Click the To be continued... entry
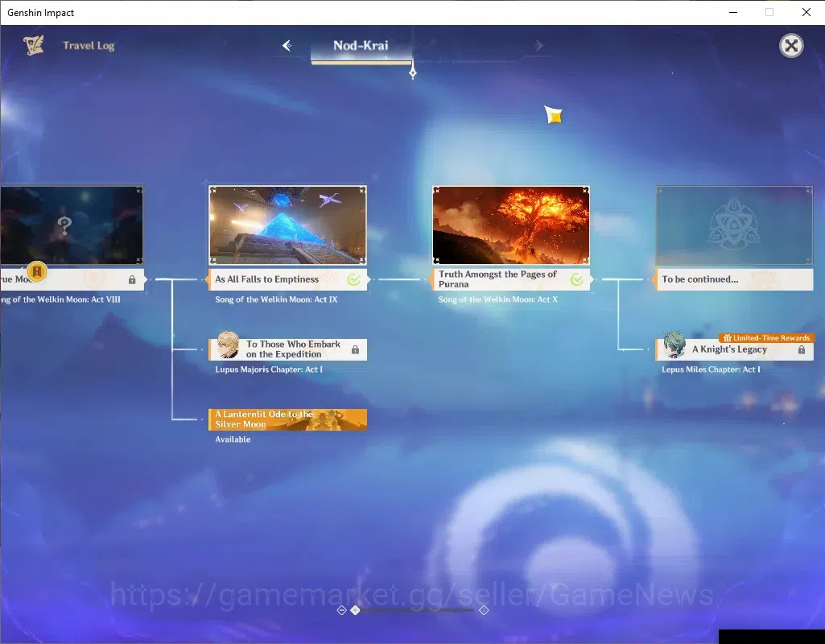 tap(735, 279)
